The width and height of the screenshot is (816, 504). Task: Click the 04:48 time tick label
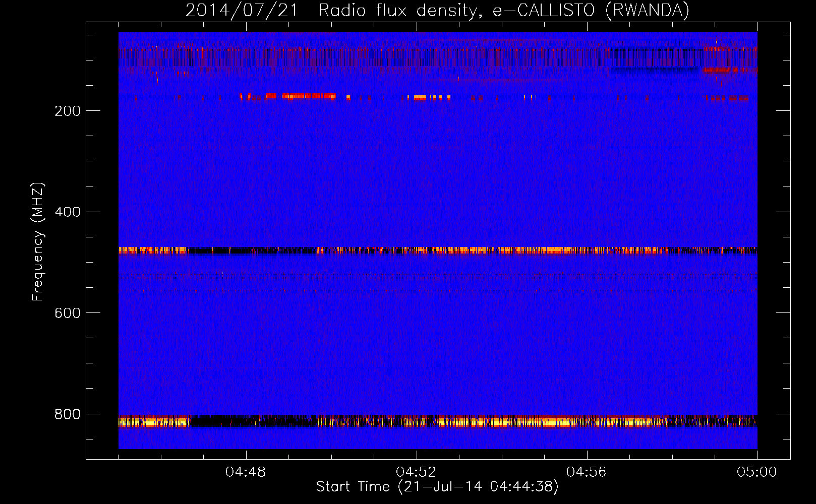coord(246,472)
